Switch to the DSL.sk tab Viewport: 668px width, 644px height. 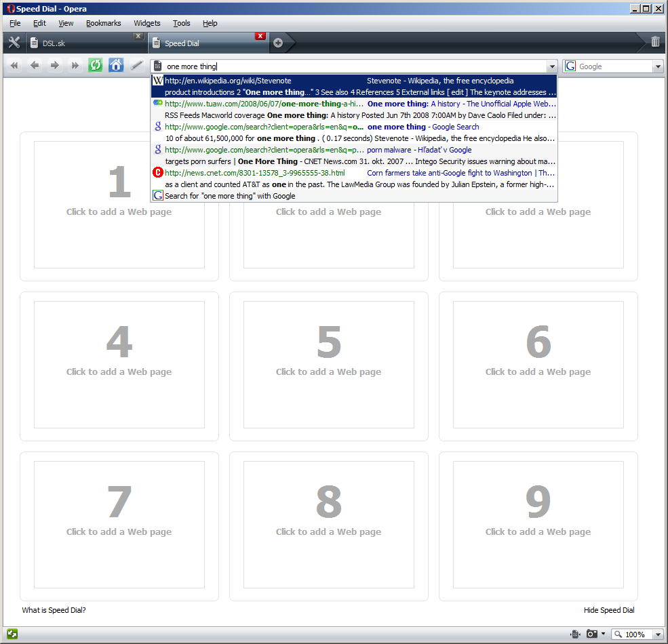(x=85, y=43)
